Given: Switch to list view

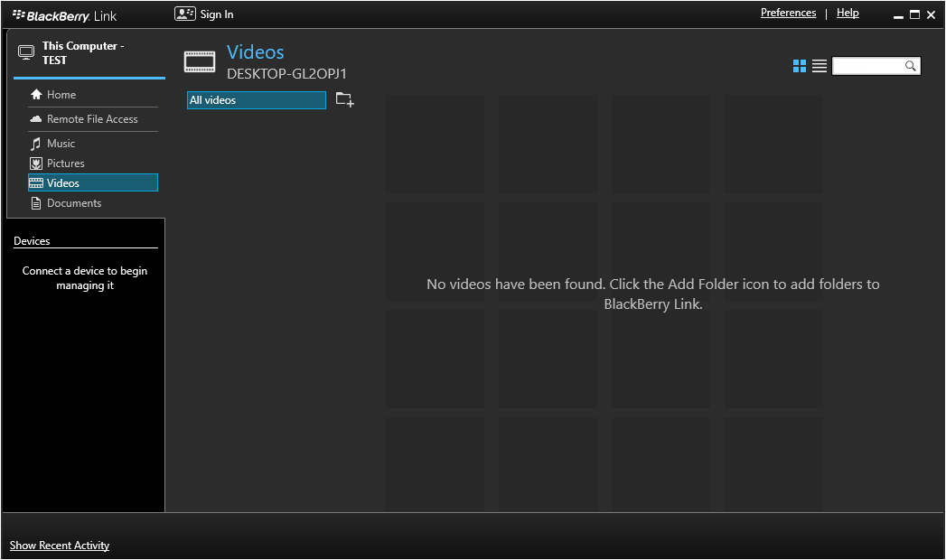Looking at the screenshot, I should click(x=820, y=66).
